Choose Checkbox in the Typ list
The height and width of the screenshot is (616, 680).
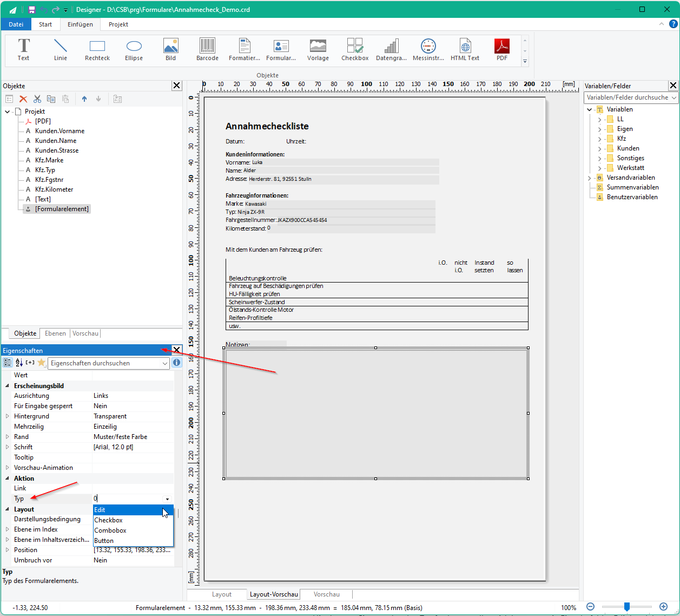(133, 520)
